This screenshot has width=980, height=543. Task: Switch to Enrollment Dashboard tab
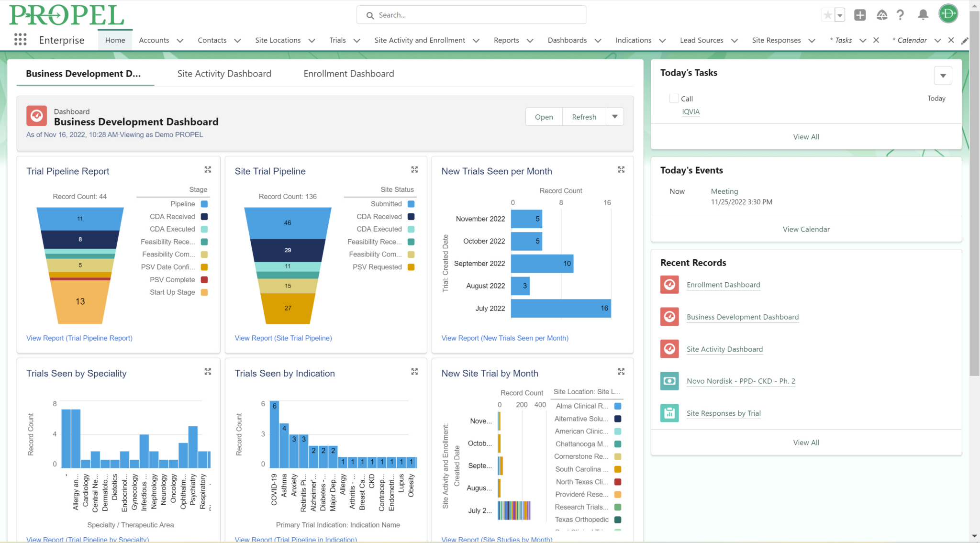point(349,74)
